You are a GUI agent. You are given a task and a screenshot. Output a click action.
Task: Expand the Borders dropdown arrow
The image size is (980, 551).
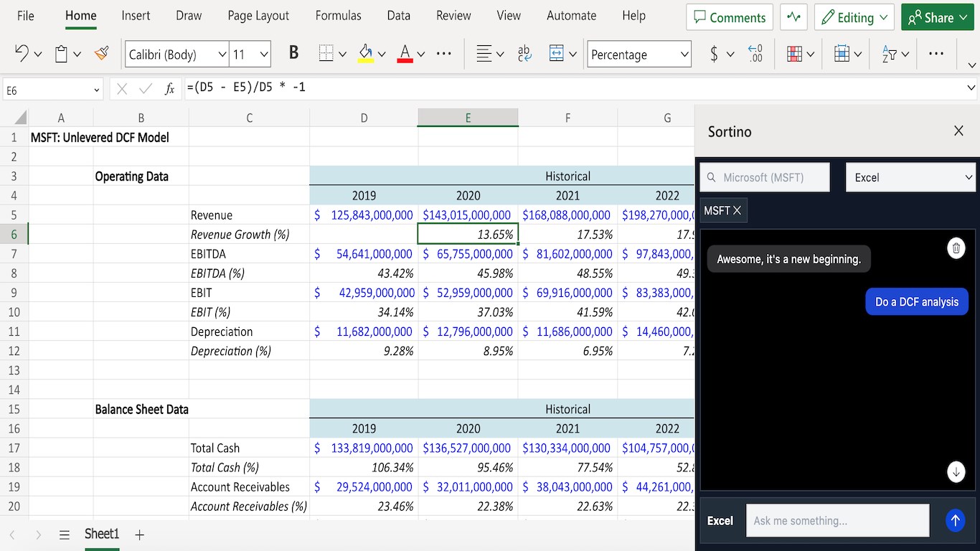coord(342,55)
